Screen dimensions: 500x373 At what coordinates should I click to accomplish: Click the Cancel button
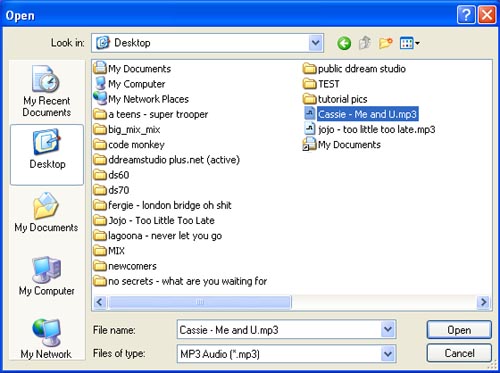pyautogui.click(x=459, y=353)
